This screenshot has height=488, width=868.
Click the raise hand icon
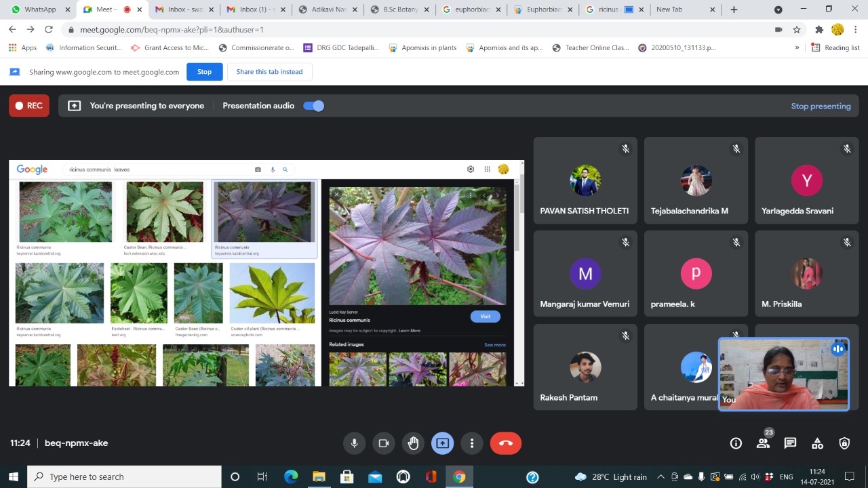pyautogui.click(x=413, y=443)
